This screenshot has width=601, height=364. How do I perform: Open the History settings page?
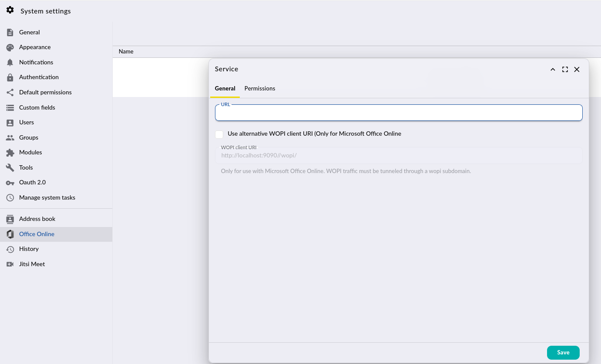click(x=29, y=249)
